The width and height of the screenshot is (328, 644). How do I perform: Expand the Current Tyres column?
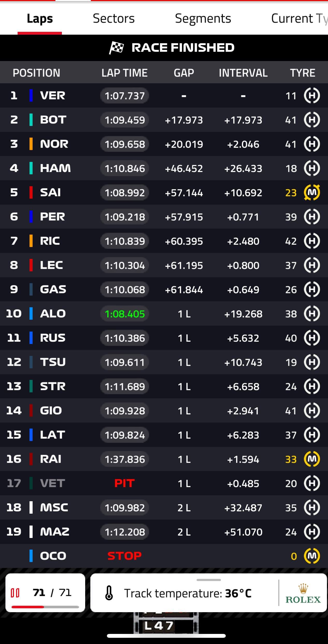[x=298, y=18]
